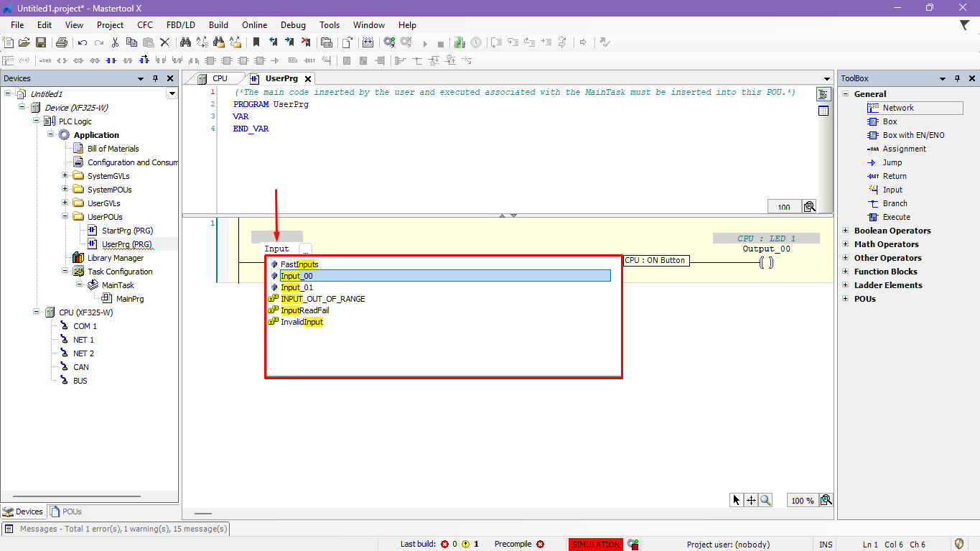Toggle tabular declaration view icon
Screen dimensions: 980x551
pyautogui.click(x=823, y=111)
